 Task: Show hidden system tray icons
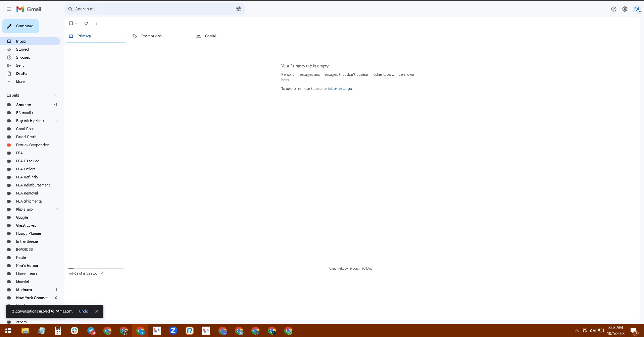click(577, 331)
